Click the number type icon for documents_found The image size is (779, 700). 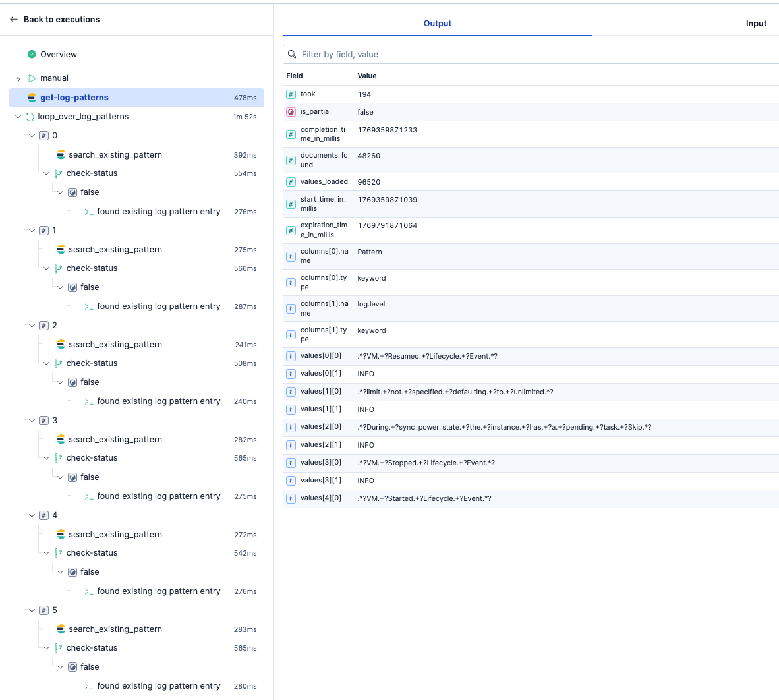point(291,160)
